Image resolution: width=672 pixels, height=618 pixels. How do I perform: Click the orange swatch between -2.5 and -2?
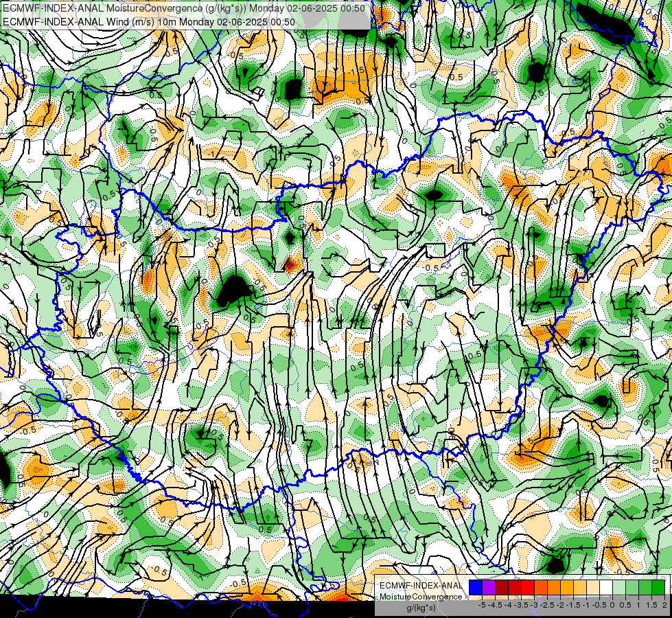(x=554, y=588)
